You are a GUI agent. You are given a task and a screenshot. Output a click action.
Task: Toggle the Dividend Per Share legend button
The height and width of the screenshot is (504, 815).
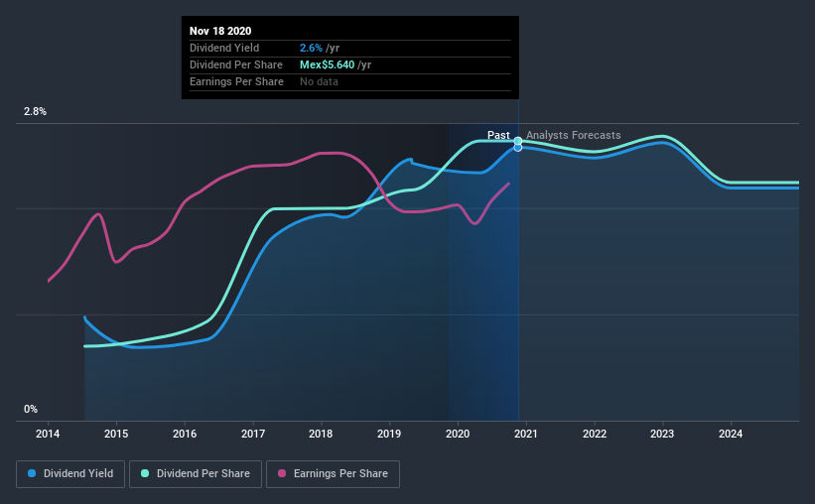coord(196,474)
